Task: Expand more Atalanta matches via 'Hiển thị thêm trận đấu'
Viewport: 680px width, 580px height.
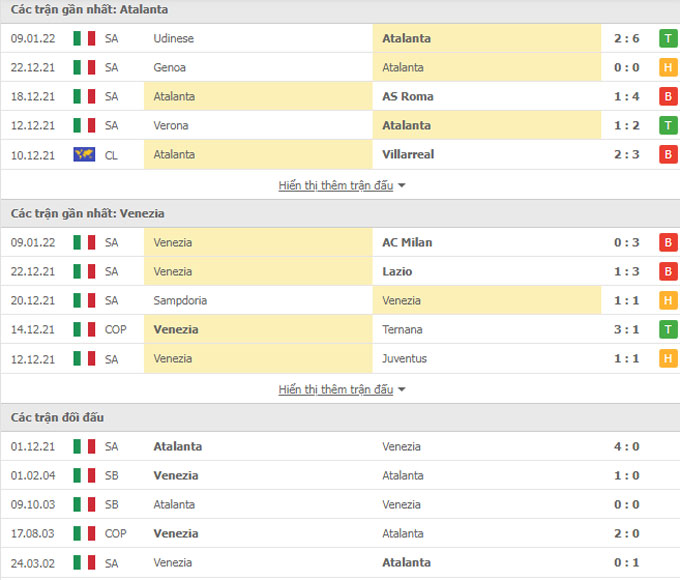Action: [x=336, y=186]
